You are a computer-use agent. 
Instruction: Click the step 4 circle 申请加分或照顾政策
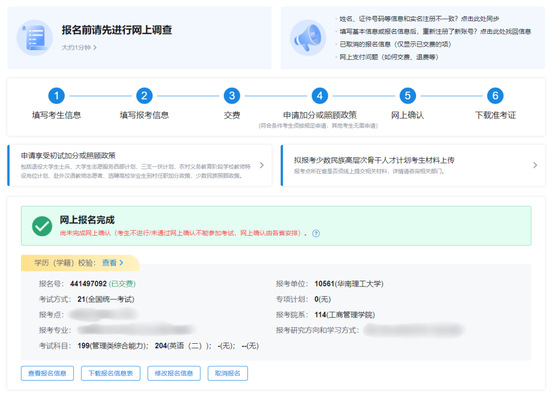(x=320, y=96)
